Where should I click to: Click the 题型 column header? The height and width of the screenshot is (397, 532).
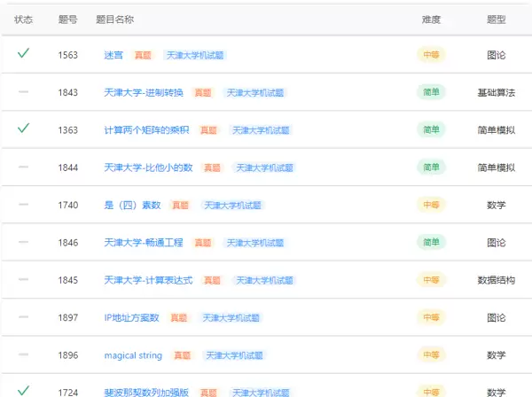[x=497, y=19]
